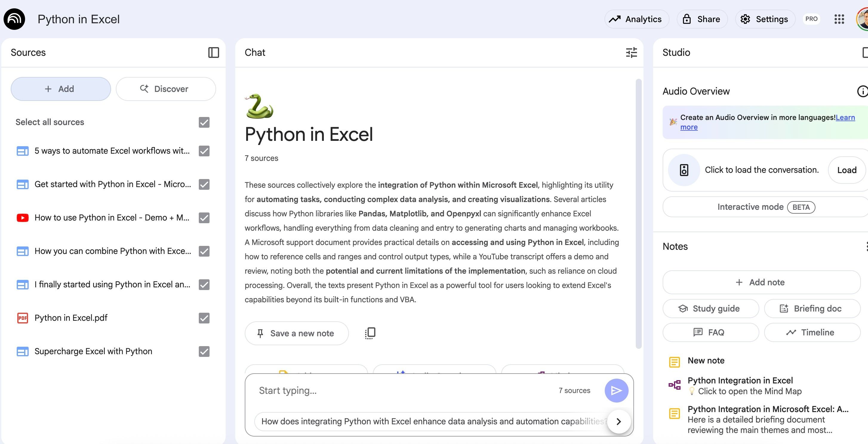
Task: Generate a Briefing doc
Action: click(812, 309)
